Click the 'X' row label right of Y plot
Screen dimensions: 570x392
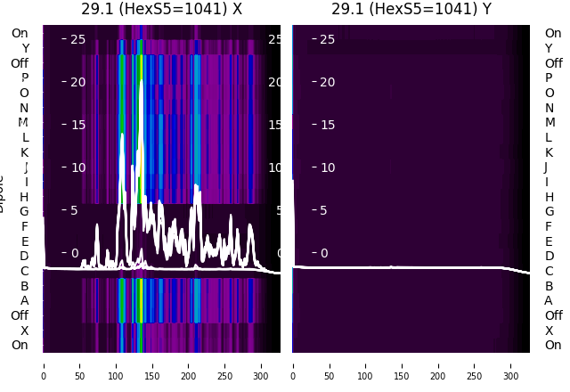549,331
